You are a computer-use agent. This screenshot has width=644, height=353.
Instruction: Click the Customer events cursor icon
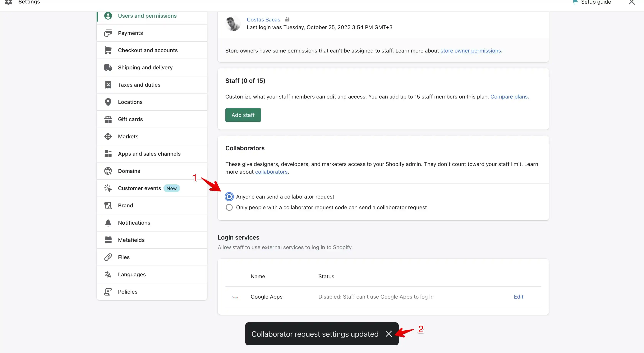tap(108, 188)
